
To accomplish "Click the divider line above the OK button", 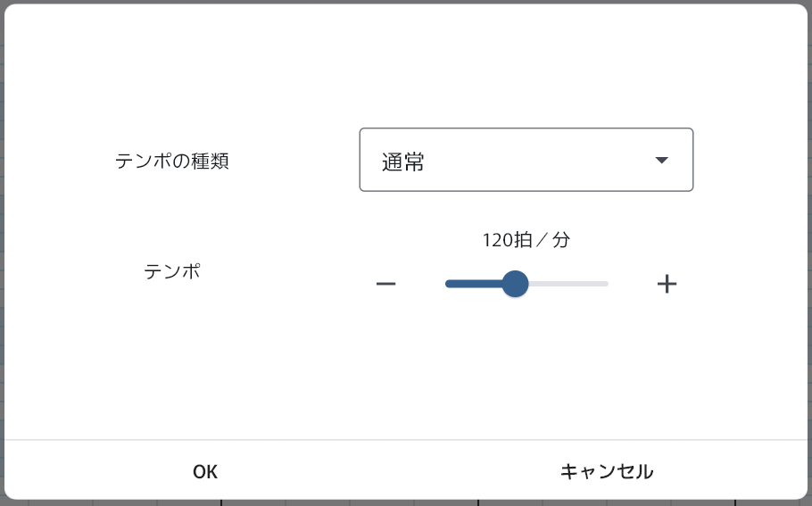I will click(x=406, y=440).
